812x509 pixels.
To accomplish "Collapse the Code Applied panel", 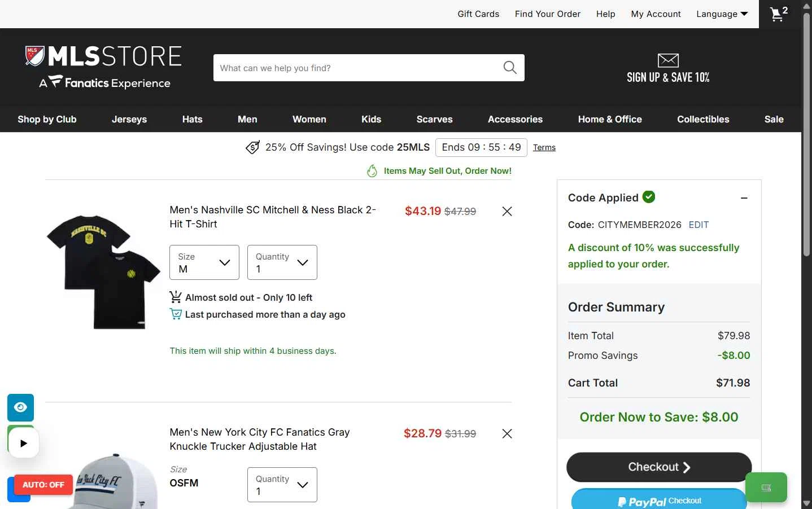I will (x=744, y=198).
